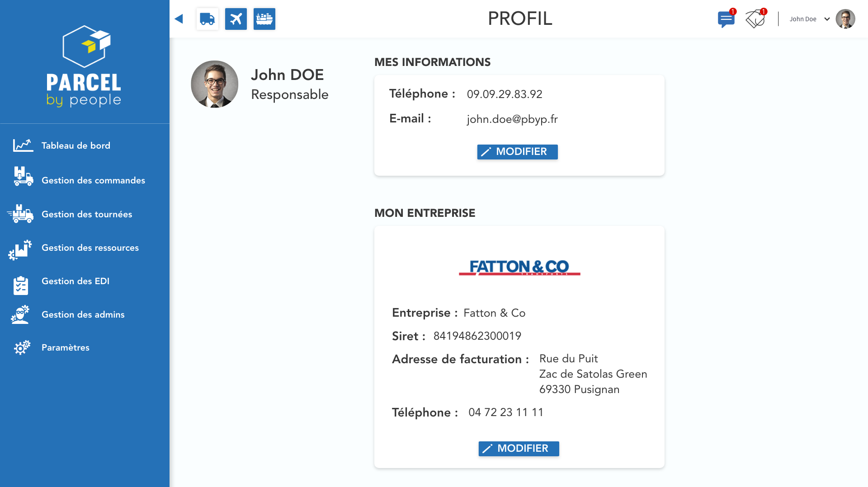
Task: Select the truck transport mode icon
Action: [x=208, y=19]
